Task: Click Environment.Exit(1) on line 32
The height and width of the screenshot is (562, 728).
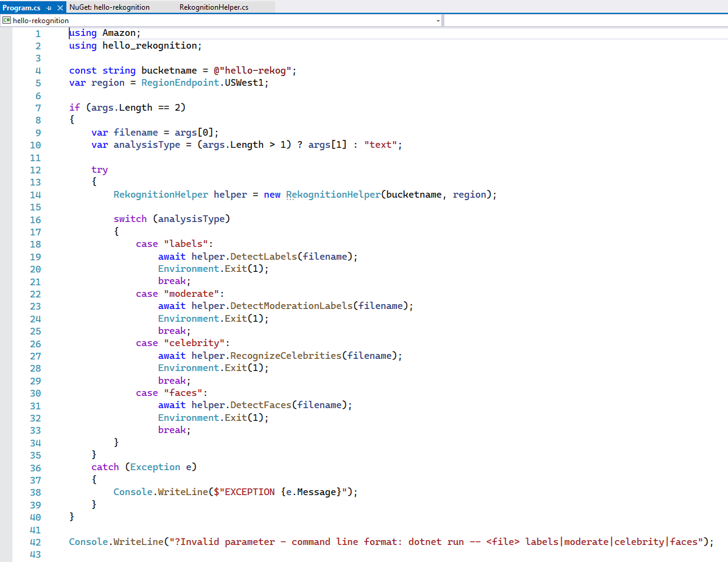Action: (x=211, y=418)
